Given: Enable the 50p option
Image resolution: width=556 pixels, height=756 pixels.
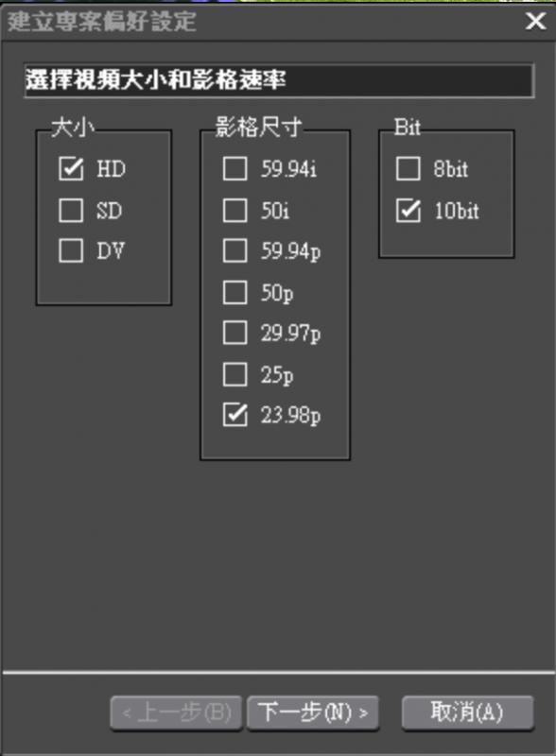Looking at the screenshot, I should 235,293.
